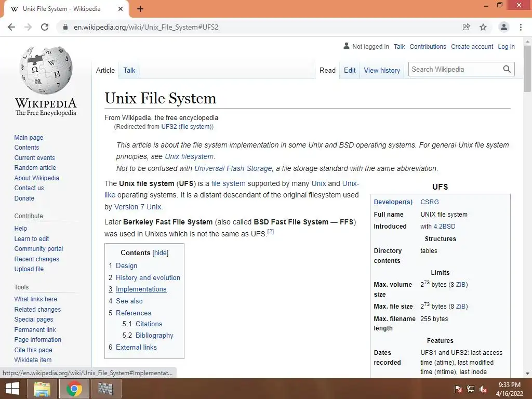Click the forward navigation arrow
The height and width of the screenshot is (399, 532).
[28, 27]
